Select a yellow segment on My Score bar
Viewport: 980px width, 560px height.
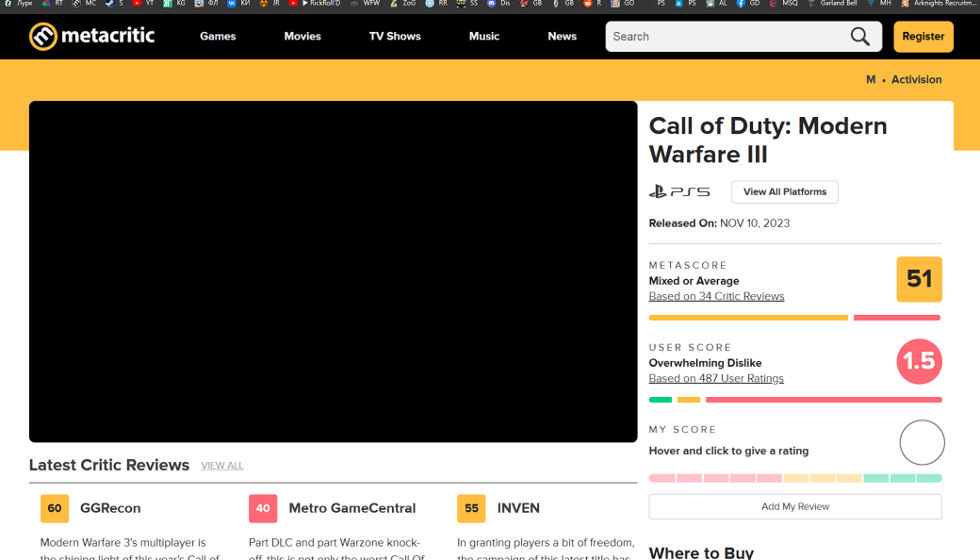point(823,478)
